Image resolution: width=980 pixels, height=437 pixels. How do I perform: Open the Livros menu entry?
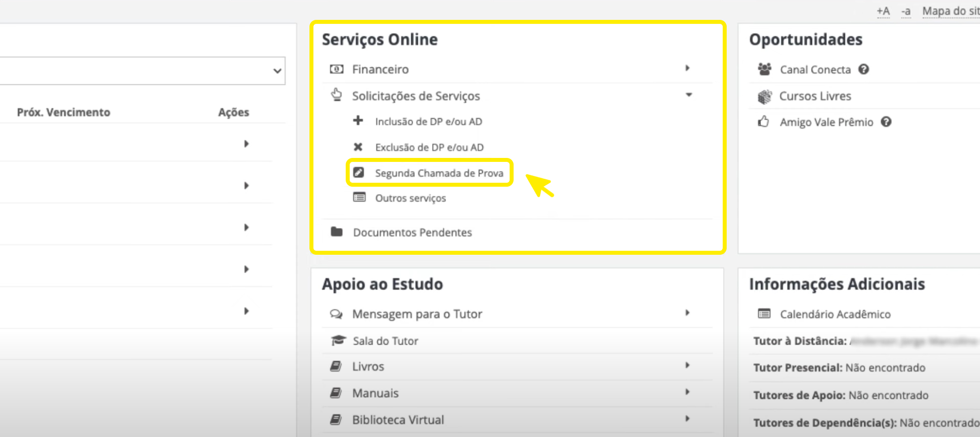(x=368, y=366)
